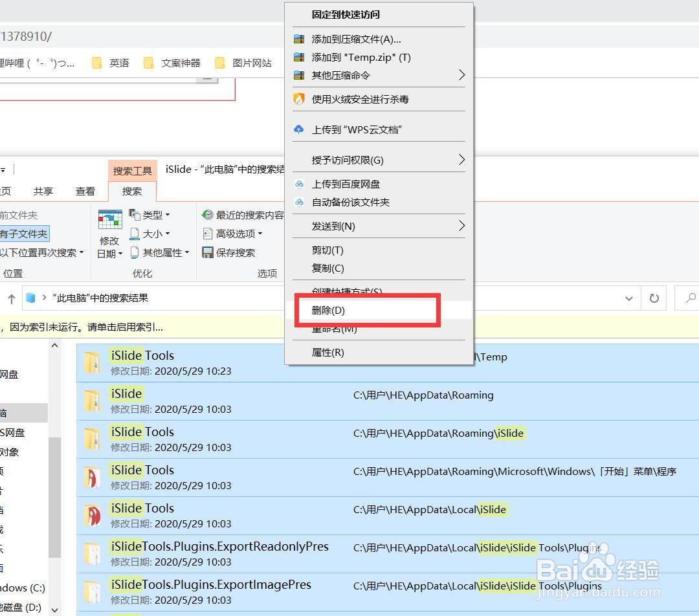Choose 属性(R) in context menu
The height and width of the screenshot is (616, 699).
pos(379,353)
